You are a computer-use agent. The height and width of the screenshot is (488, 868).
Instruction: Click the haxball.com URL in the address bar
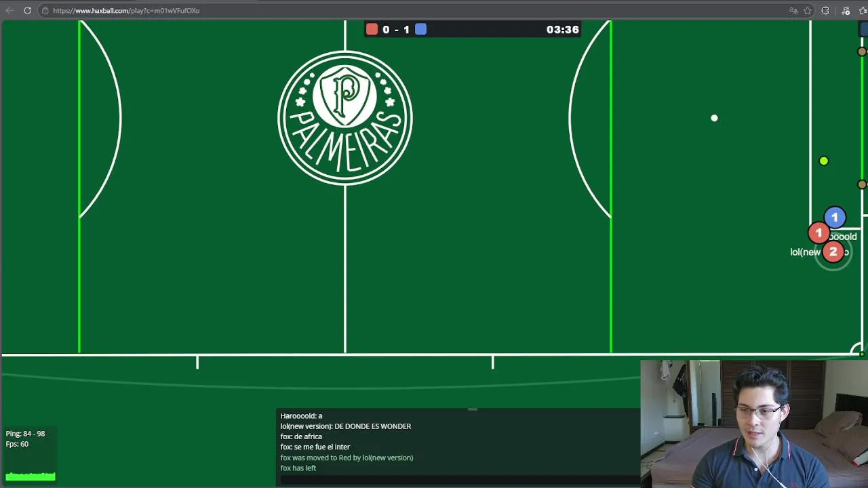(x=126, y=10)
